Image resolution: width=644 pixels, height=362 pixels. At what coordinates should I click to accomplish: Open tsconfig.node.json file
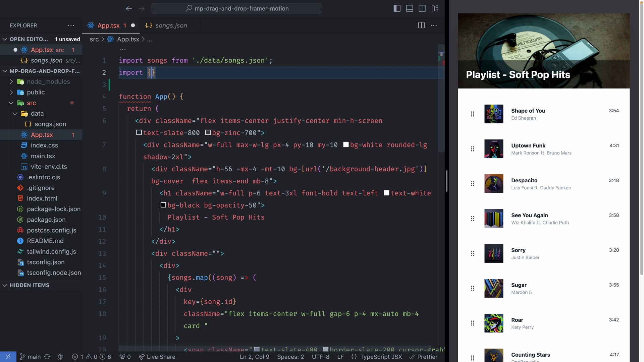41,273
